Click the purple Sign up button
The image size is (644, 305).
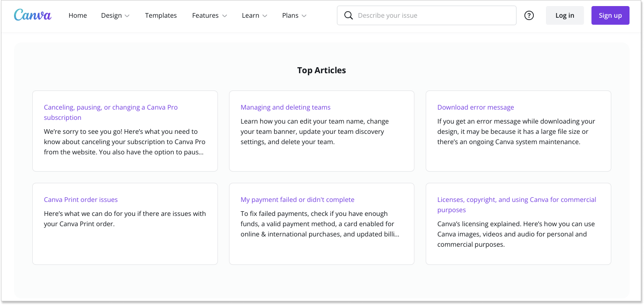point(610,15)
